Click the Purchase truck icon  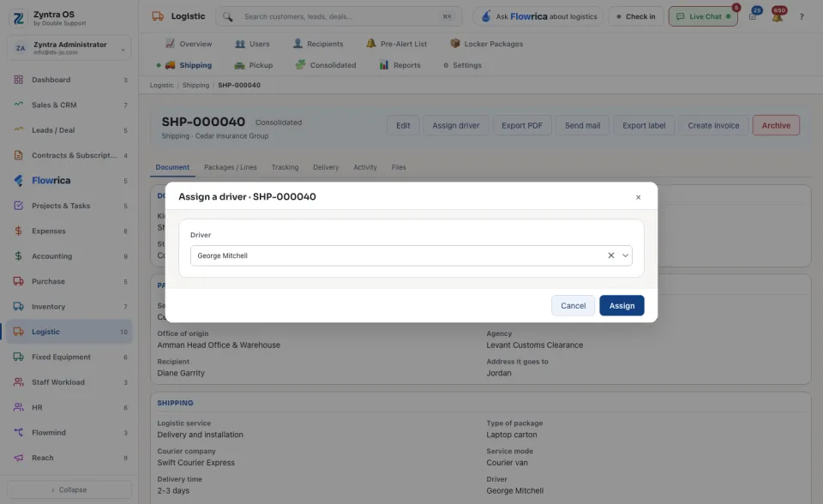(18, 281)
